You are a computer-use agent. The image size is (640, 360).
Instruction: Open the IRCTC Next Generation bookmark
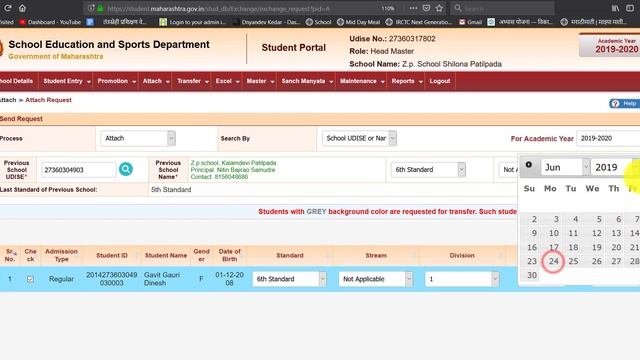pos(419,22)
